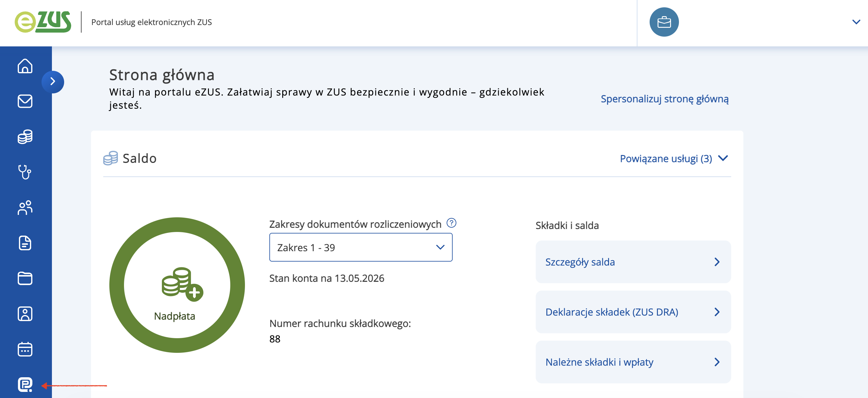Open the person profile card sidebar icon
Viewport: 868px width, 398px height.
point(25,314)
